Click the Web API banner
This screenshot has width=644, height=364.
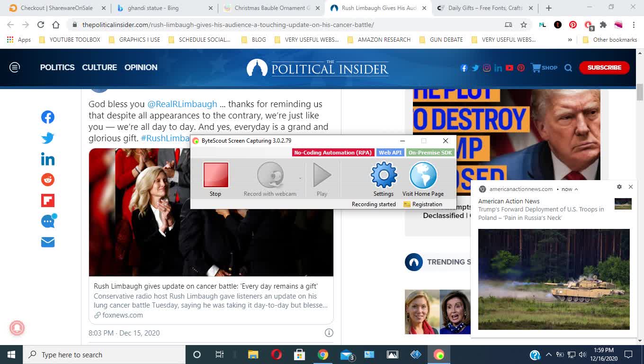[390, 153]
